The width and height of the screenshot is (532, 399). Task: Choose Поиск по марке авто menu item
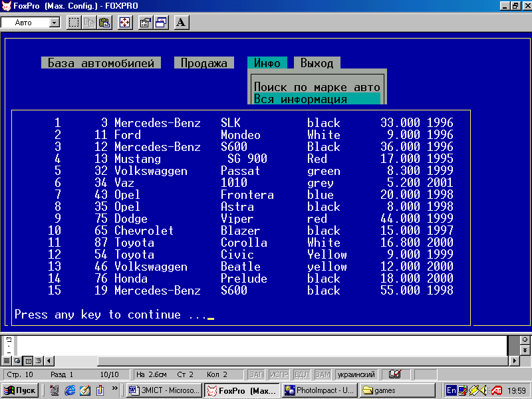coord(317,87)
